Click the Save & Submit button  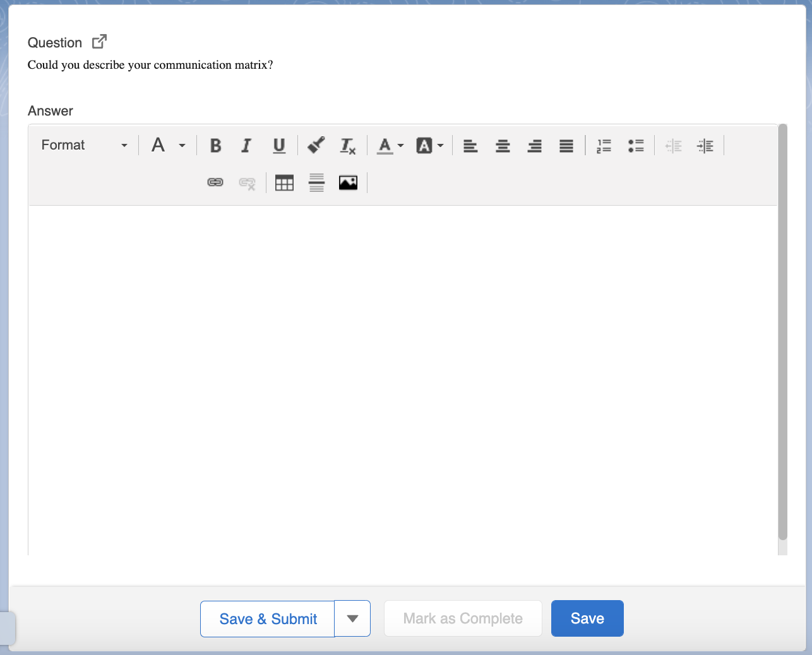point(268,618)
